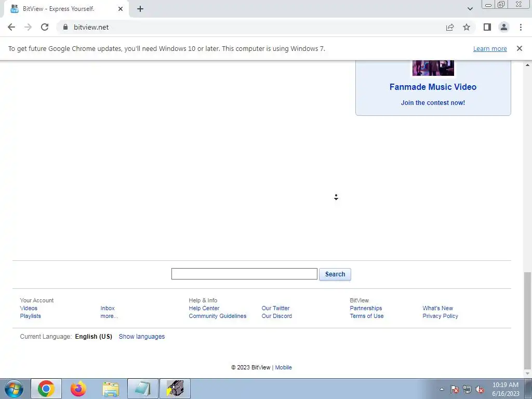
Task: Open Chrome from the taskbar
Action: pos(46,389)
